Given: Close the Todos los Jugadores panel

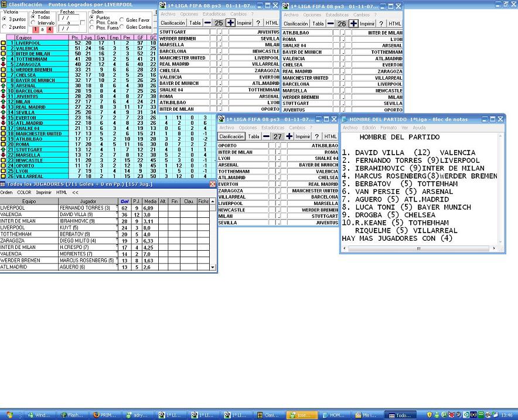Looking at the screenshot, I should [213, 184].
